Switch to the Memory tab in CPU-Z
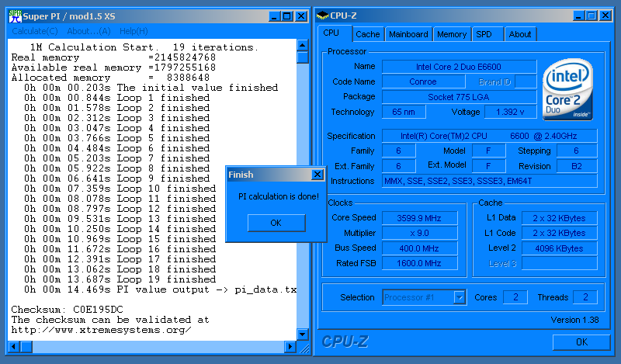The image size is (621, 364). coord(452,34)
